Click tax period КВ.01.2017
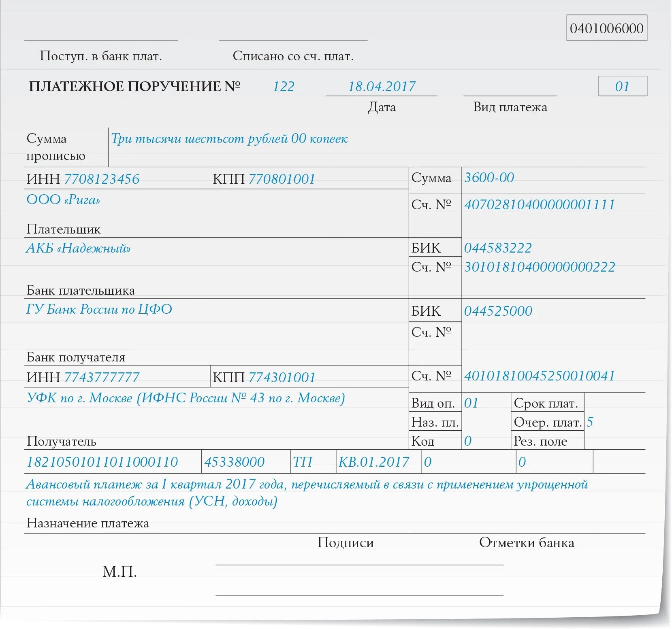672x629 pixels. point(373,462)
